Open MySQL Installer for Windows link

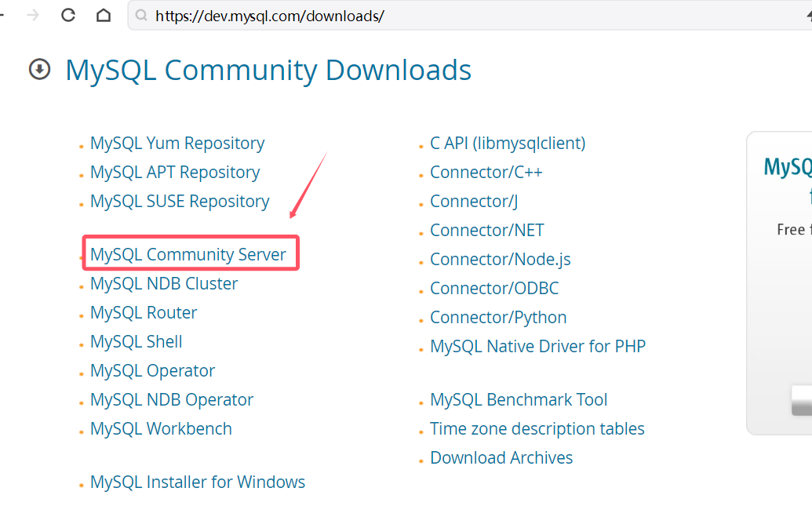click(x=198, y=482)
